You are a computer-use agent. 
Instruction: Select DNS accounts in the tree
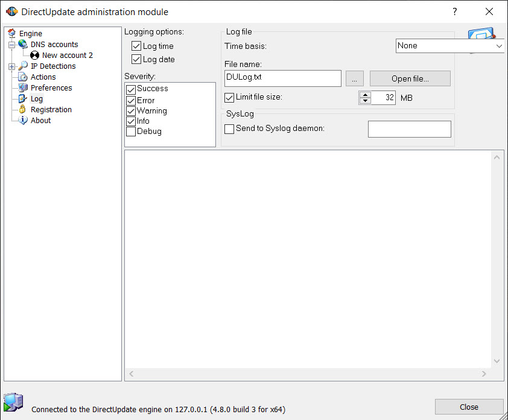pos(54,44)
